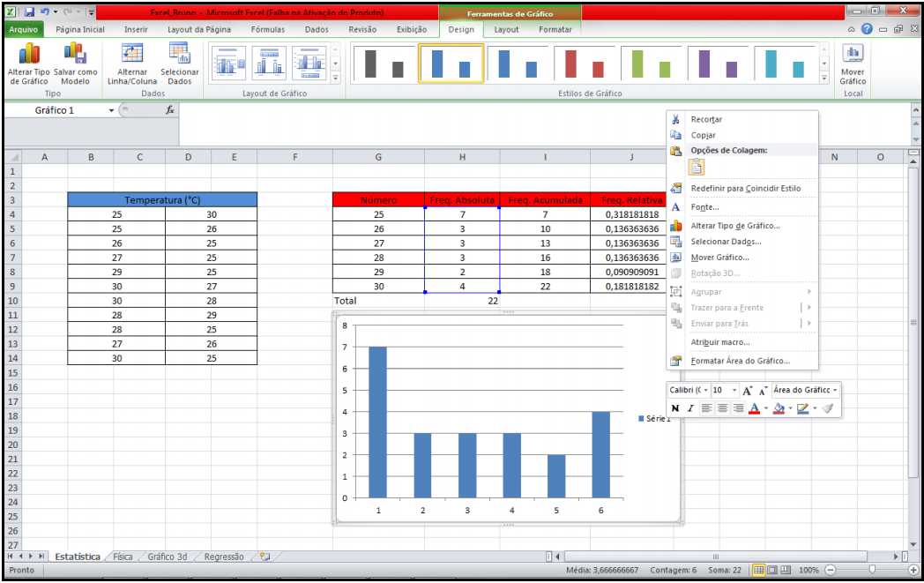This screenshot has height=583, width=924.
Task: Click Alternar Linha/Coluna icon
Action: click(131, 63)
